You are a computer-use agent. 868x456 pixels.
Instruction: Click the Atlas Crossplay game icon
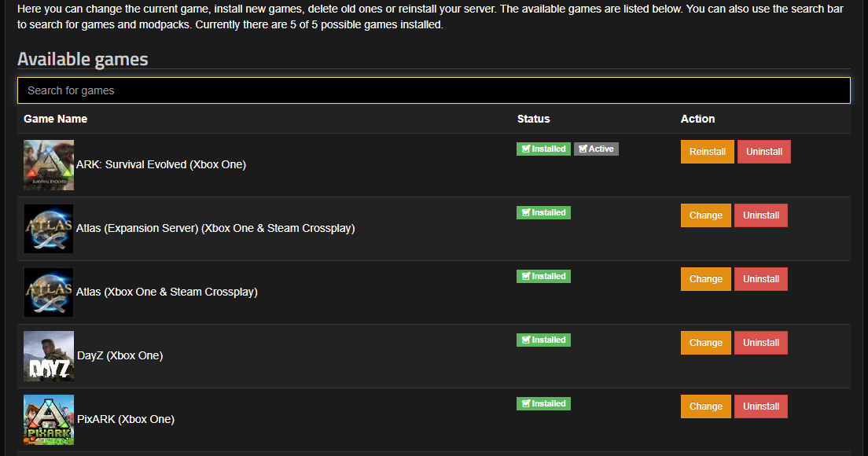click(49, 292)
